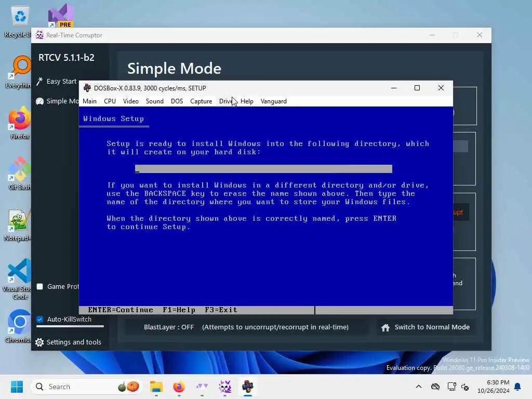Screen dimensions: 532x399
Task: Open the Capture menu in DOSBox-X
Action: coord(201,101)
